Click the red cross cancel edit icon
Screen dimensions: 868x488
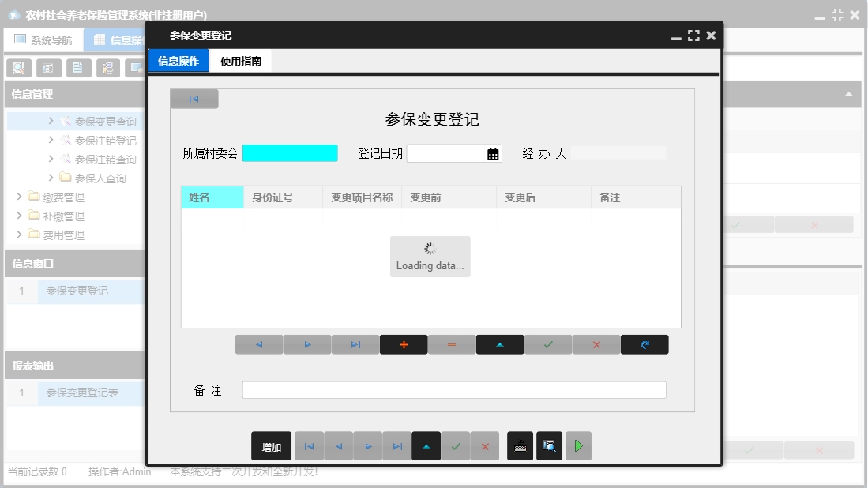point(596,344)
